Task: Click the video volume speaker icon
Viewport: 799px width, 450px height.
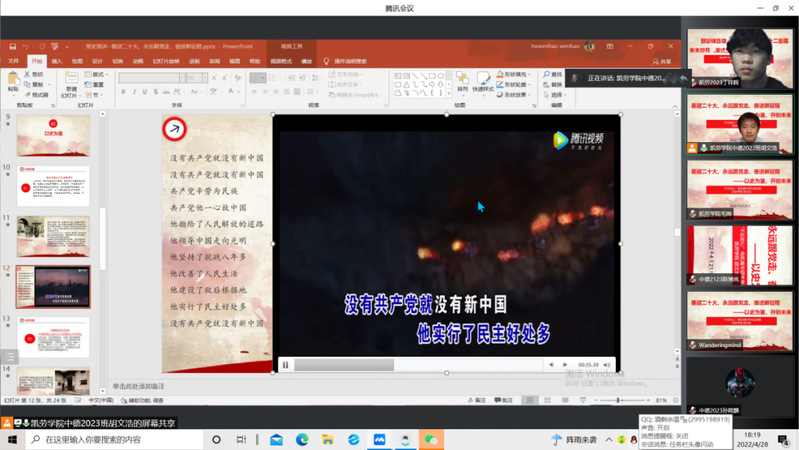Action: pyautogui.click(x=607, y=365)
